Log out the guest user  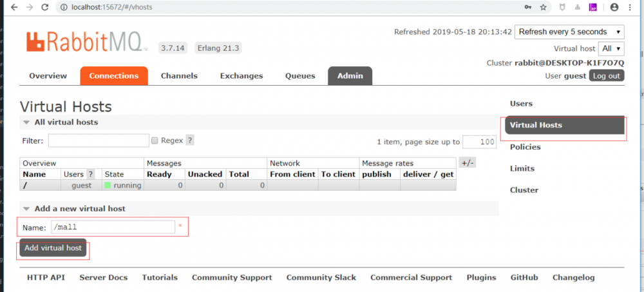(607, 75)
